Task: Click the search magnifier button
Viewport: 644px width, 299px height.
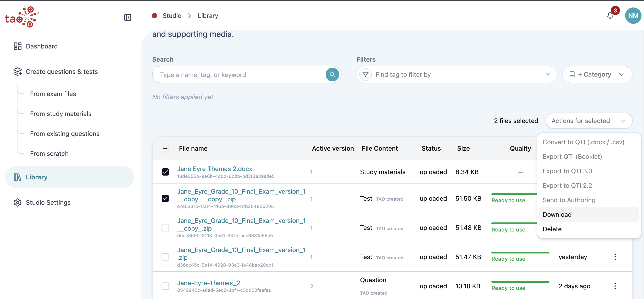Action: click(x=332, y=75)
